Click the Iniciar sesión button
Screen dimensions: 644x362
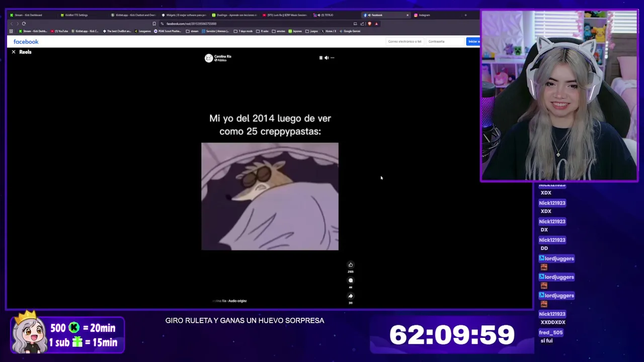[473, 41]
